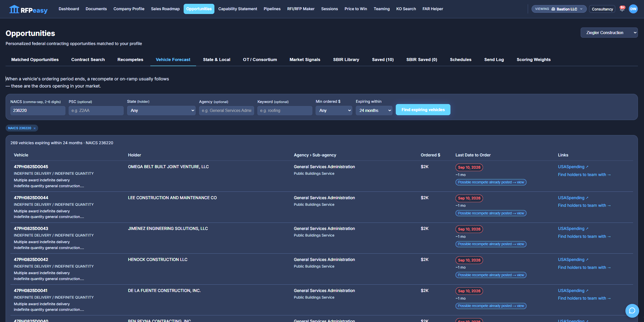
Task: Open the Viewing Bastion LLC switcher
Action: click(559, 9)
